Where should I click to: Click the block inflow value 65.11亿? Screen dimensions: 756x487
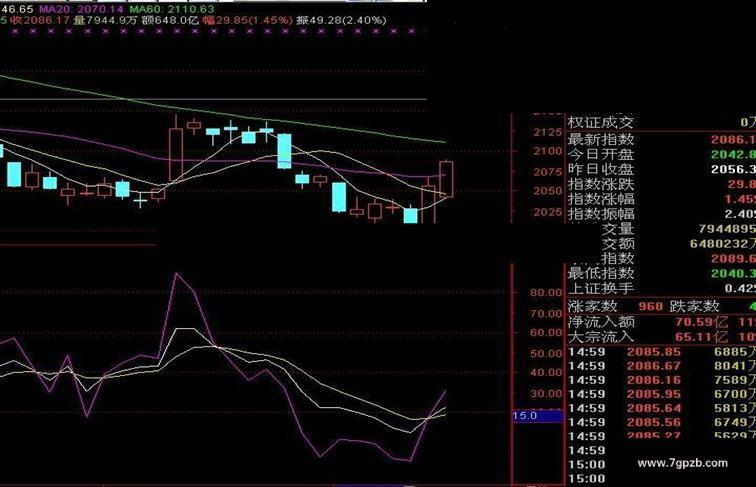[702, 337]
